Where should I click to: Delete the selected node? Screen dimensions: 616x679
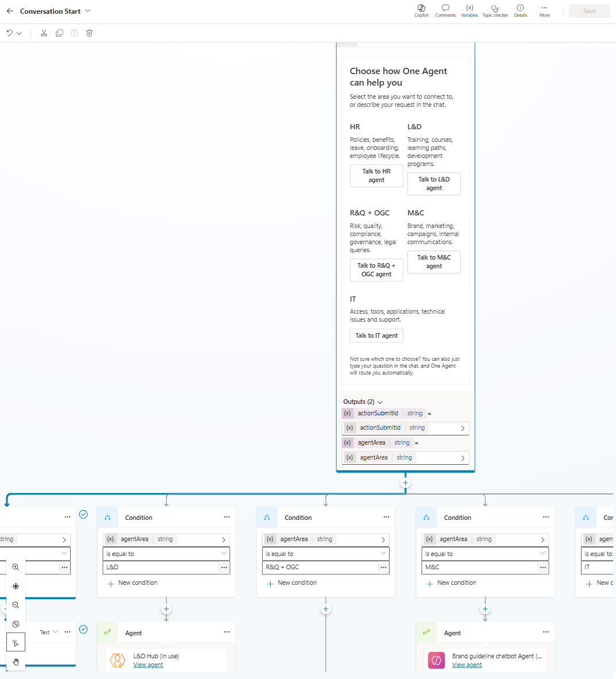click(89, 33)
